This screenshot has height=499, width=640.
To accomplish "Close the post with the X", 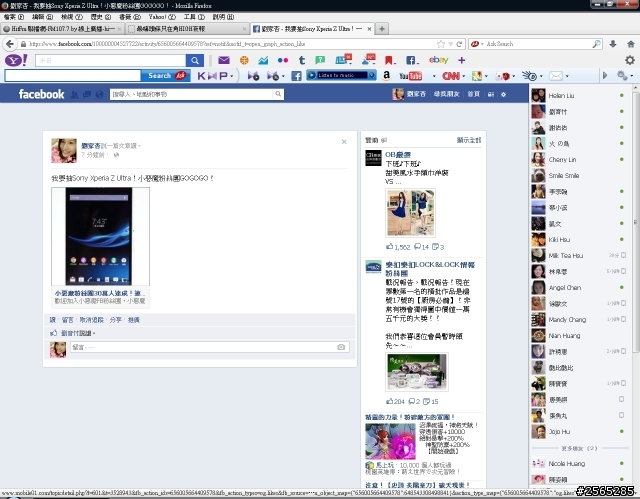I will pyautogui.click(x=344, y=142).
